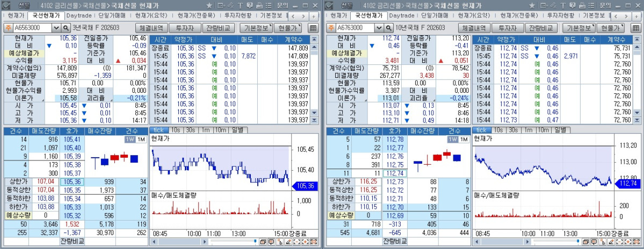
Task: Click the star favorites icon in the 10년국채 window
Action: [x=531, y=5]
